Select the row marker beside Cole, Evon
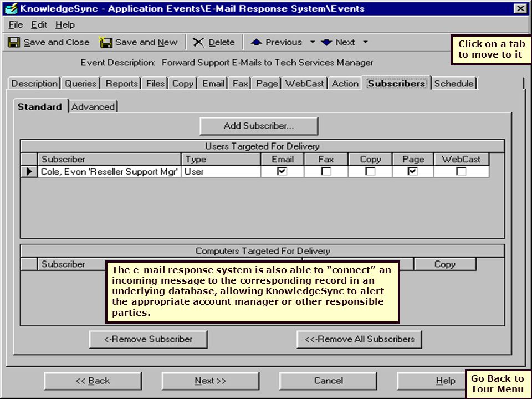This screenshot has width=532, height=399. pyautogui.click(x=29, y=172)
